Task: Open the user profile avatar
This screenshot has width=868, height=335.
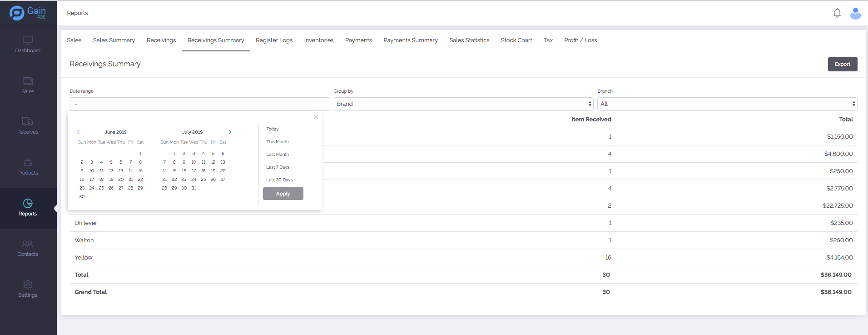Action: pos(855,13)
